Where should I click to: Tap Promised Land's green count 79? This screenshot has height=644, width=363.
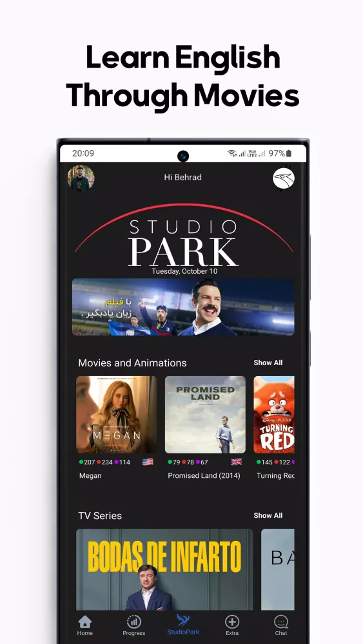[174, 462]
